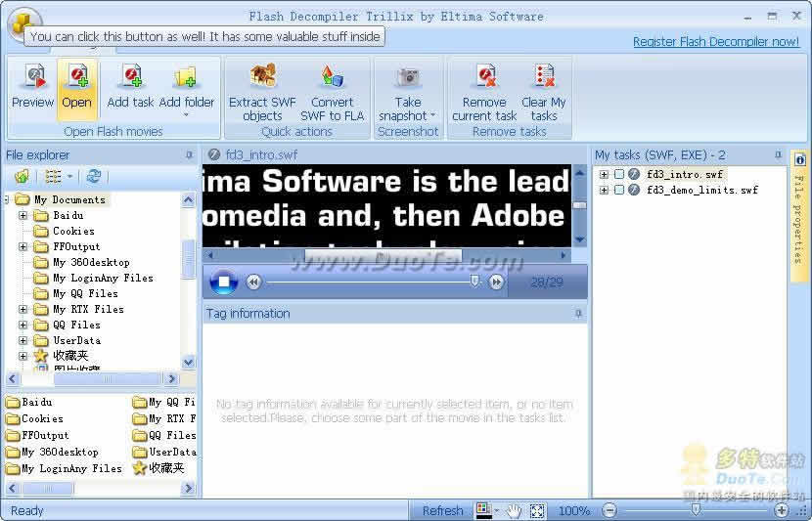
Task: Click the File explorer refresh icon
Action: (x=94, y=176)
